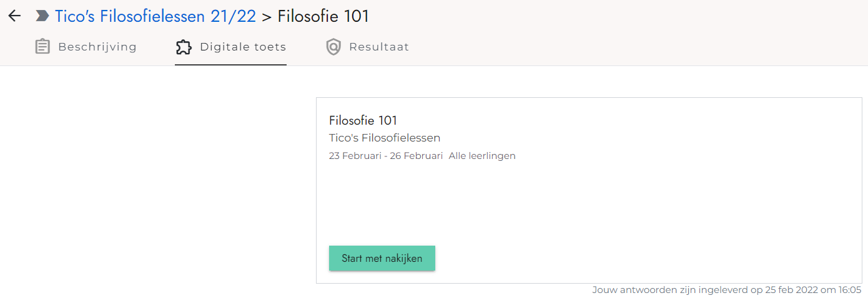Go back using the left arrow icon
Image resolution: width=868 pixels, height=298 pixels.
14,16
